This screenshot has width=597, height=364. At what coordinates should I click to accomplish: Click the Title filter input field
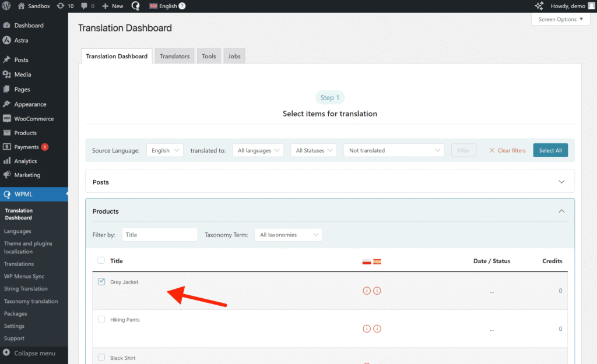pos(160,235)
